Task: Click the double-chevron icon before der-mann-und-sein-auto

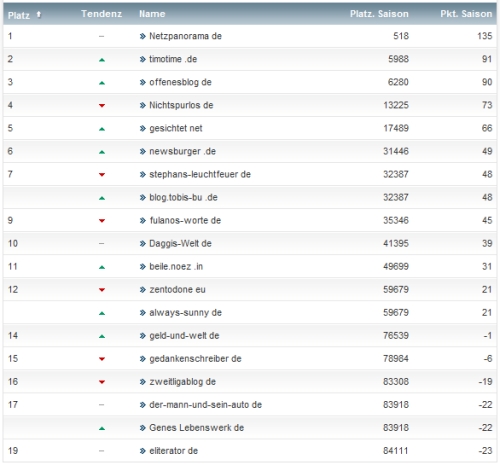Action: click(143, 405)
